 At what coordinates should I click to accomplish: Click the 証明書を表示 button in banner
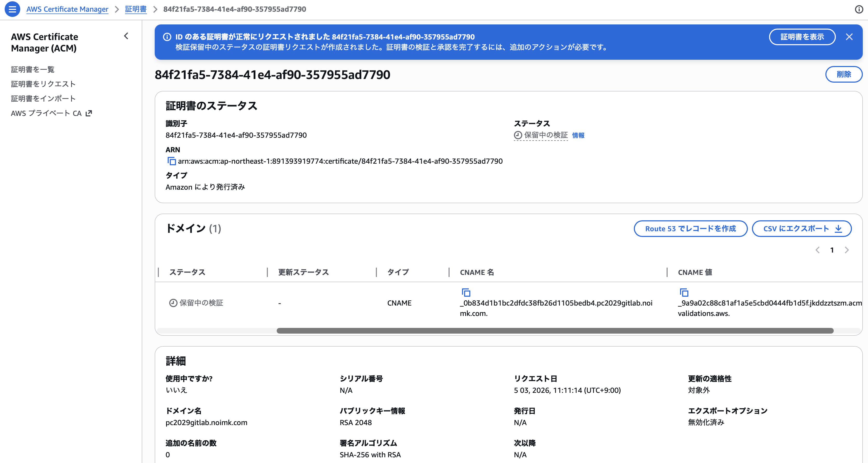[802, 37]
